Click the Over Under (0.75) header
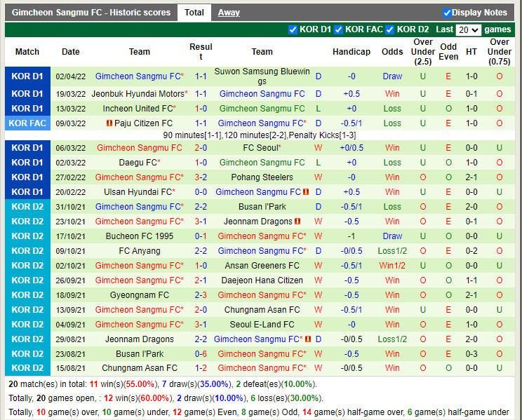 pyautogui.click(x=500, y=52)
